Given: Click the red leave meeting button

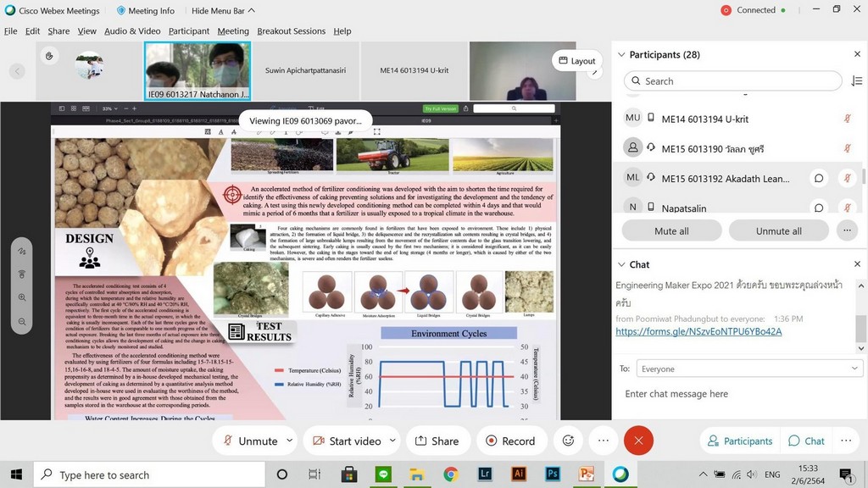Looking at the screenshot, I should (x=638, y=441).
